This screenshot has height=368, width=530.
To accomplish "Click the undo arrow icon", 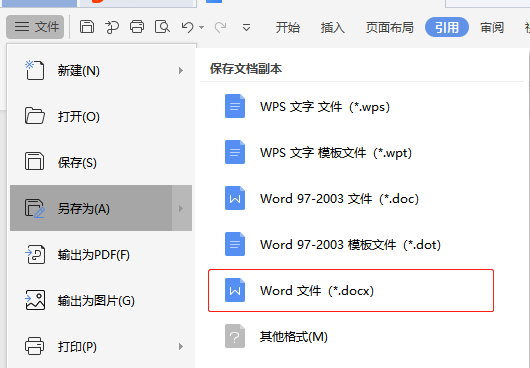I will click(x=188, y=27).
